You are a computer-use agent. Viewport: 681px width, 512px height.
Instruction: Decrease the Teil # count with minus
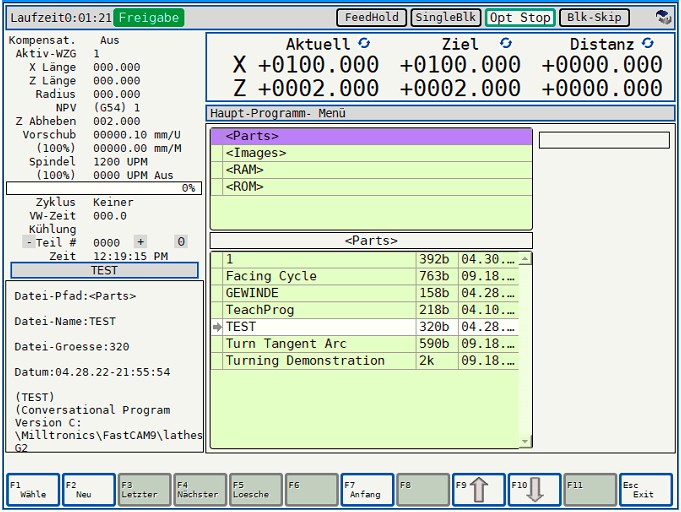pyautogui.click(x=29, y=242)
